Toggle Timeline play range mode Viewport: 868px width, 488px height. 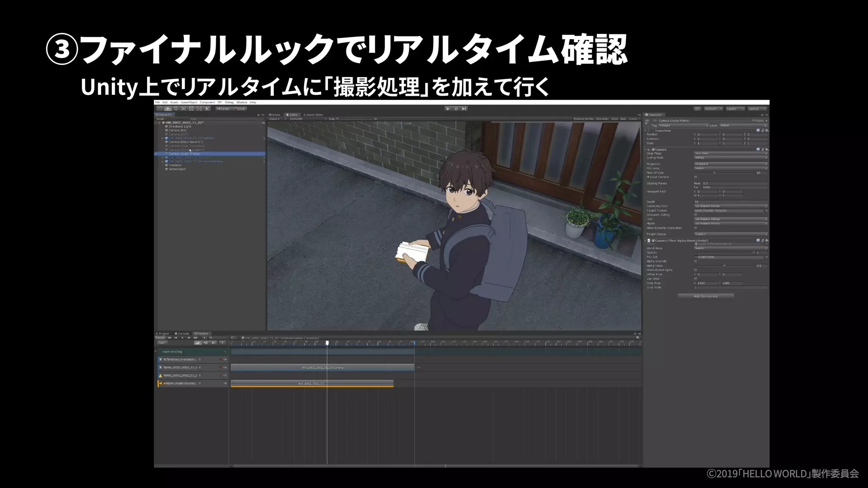[205, 338]
